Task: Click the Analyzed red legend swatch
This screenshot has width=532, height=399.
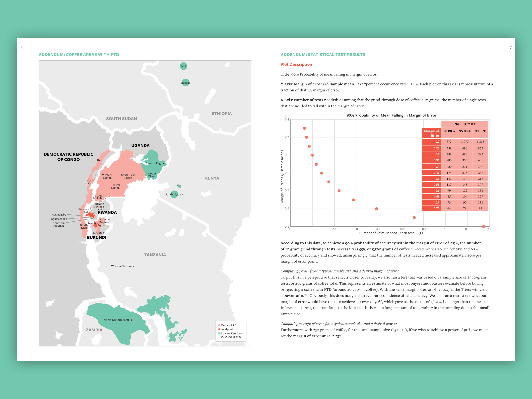Action: 219,329
